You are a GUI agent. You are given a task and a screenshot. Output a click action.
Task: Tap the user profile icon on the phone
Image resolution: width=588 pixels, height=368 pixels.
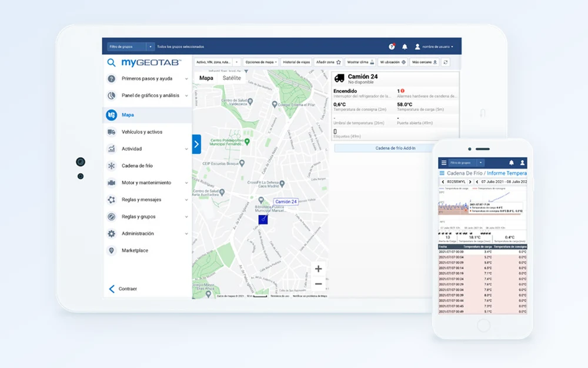coord(522,163)
